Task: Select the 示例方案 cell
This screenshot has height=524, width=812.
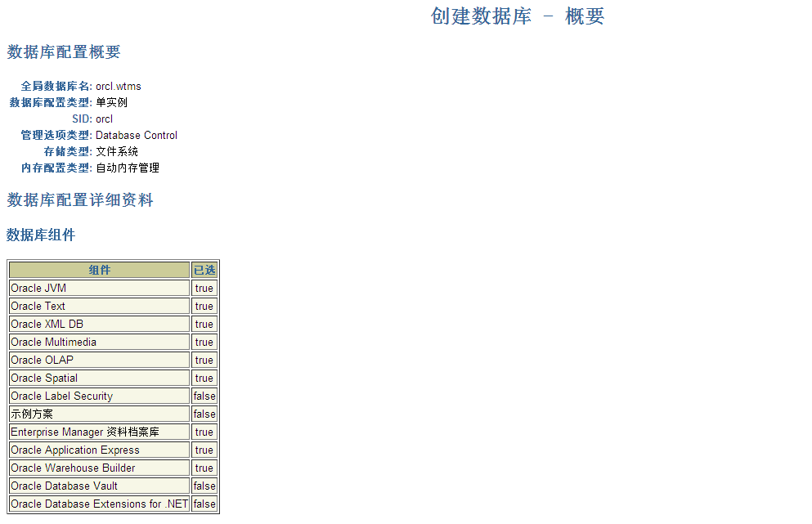Action: pos(100,414)
